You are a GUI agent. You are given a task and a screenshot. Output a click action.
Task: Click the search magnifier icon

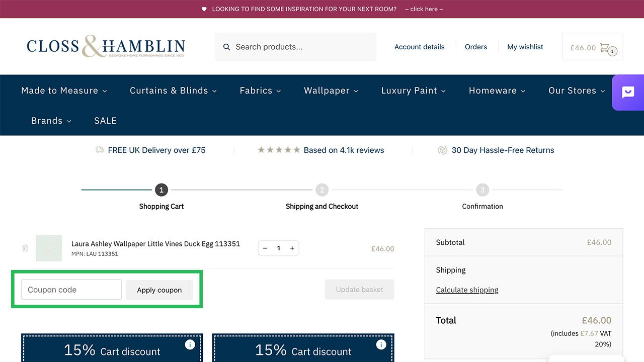[x=226, y=47]
